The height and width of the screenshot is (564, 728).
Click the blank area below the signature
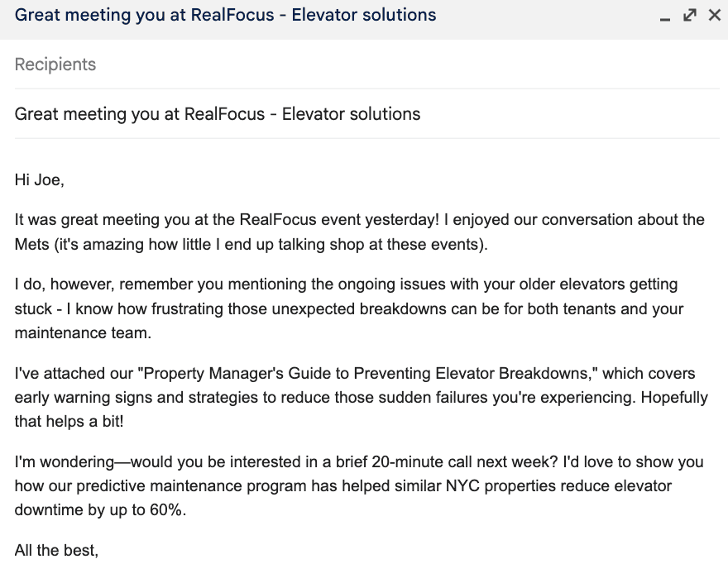[364, 562]
